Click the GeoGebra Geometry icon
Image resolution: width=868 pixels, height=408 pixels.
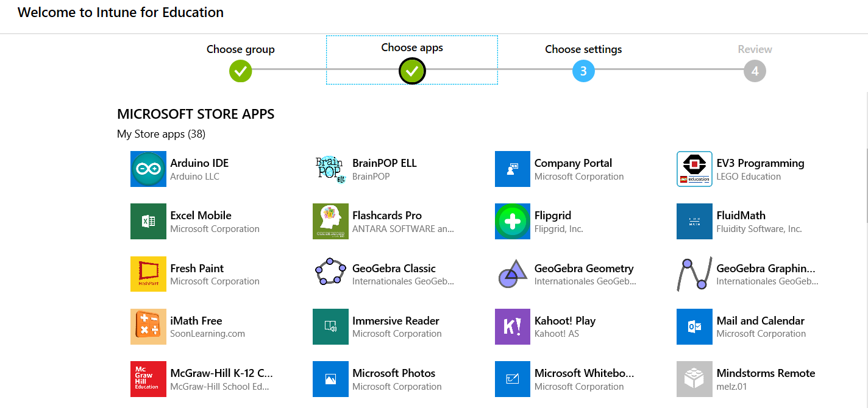coord(513,274)
